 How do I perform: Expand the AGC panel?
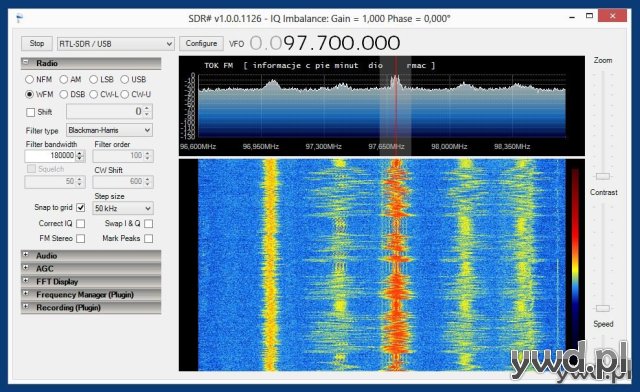91,269
